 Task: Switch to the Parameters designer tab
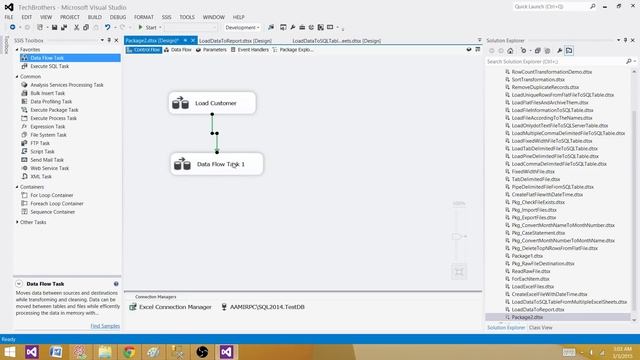[x=211, y=50]
